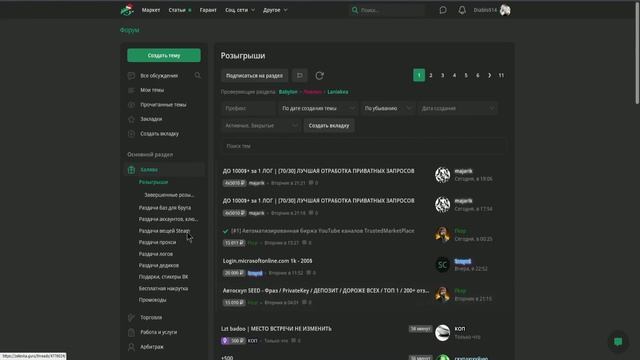This screenshot has height=360, width=640.
Task: Open Раздачи баз для брута
Action: (164, 208)
